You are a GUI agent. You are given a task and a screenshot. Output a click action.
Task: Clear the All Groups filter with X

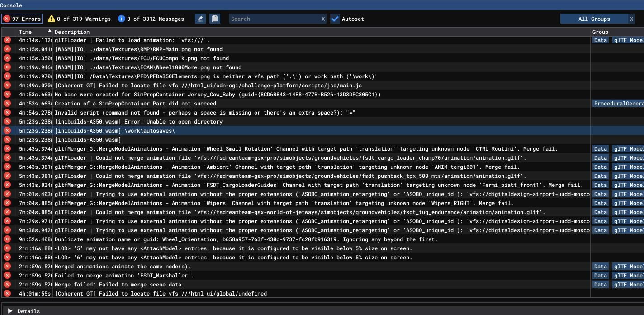click(x=631, y=19)
